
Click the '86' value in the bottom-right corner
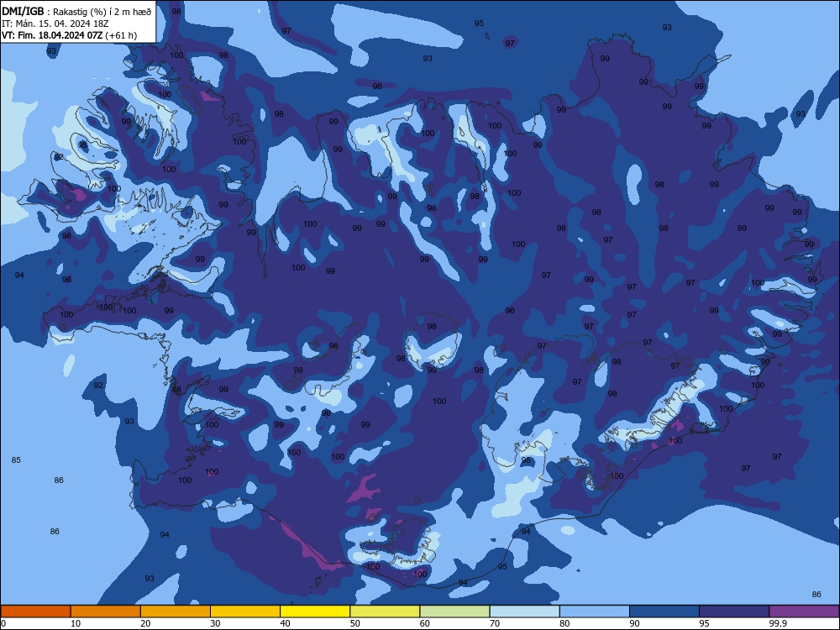pos(816,594)
